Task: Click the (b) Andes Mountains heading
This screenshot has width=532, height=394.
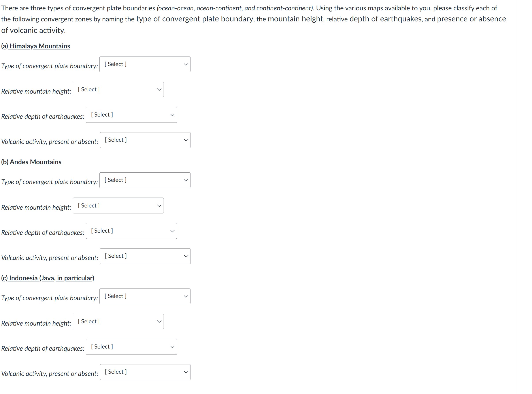Action: pyautogui.click(x=31, y=162)
